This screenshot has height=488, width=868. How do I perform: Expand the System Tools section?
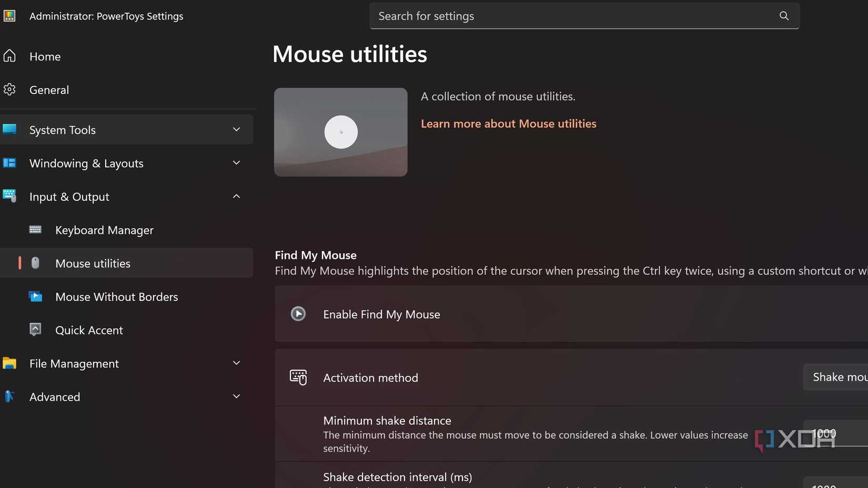click(x=236, y=129)
